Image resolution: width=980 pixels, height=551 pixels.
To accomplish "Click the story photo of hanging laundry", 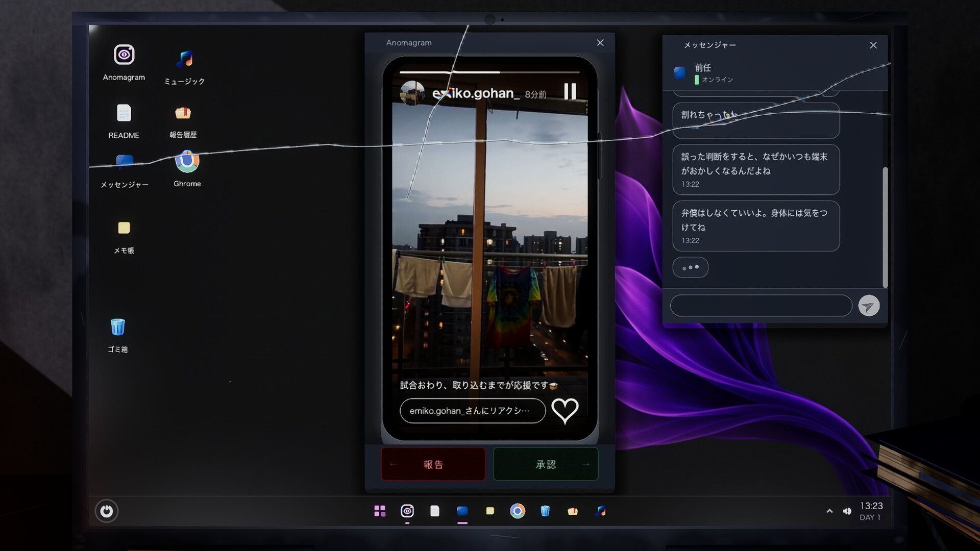I will pos(489,240).
